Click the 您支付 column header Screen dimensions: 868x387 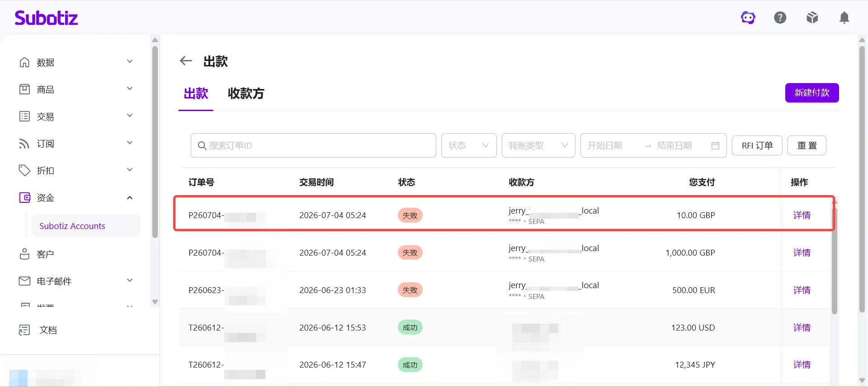click(702, 182)
